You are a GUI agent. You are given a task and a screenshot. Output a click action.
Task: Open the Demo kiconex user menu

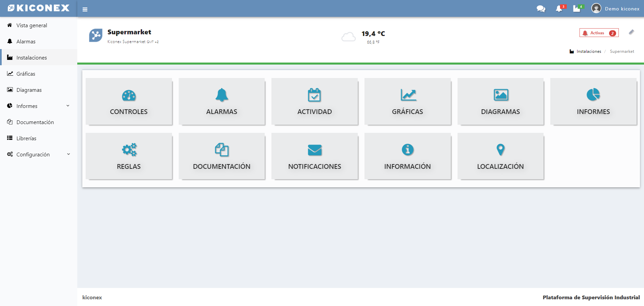tap(615, 9)
